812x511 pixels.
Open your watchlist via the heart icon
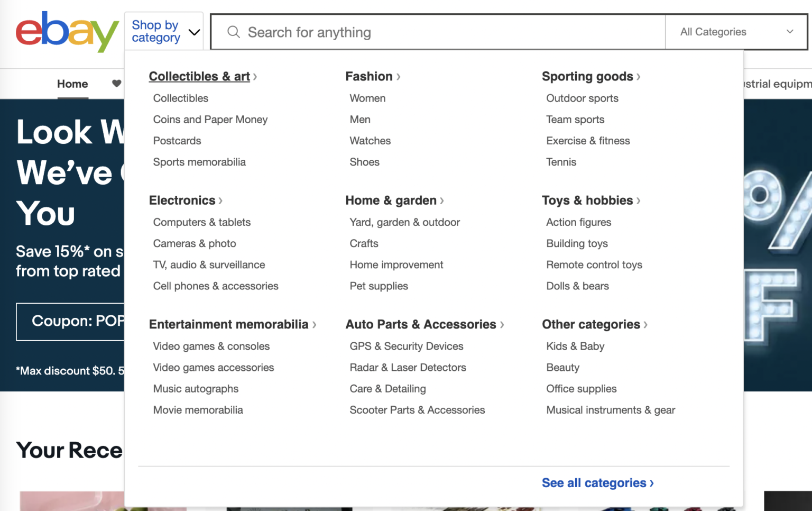(x=117, y=84)
